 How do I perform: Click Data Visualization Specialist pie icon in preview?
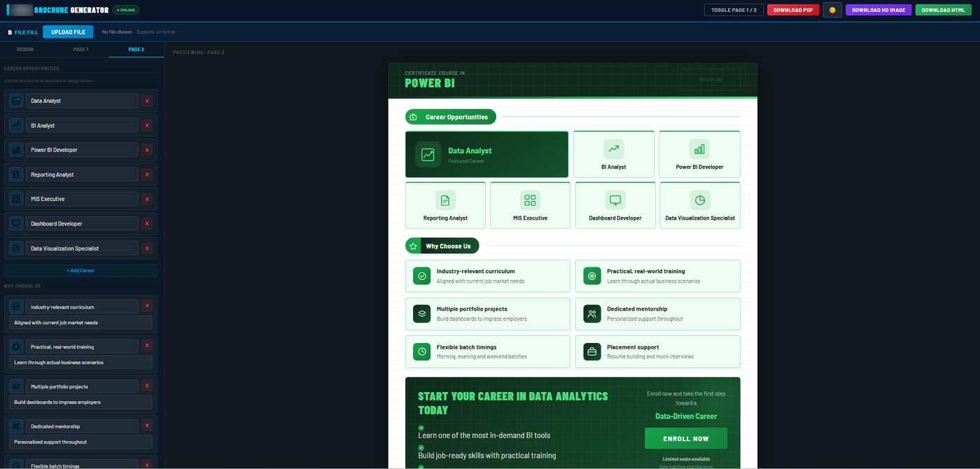tap(700, 200)
